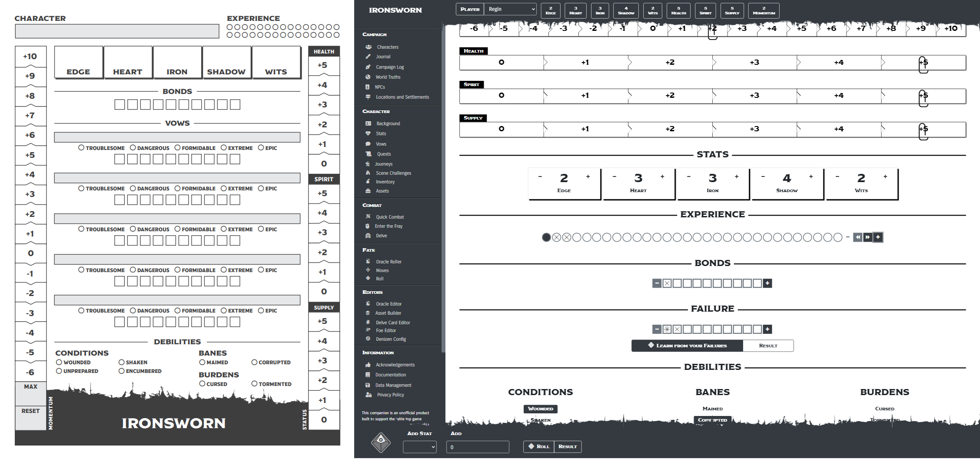
Task: Open the Delve Card Editor icon
Action: coord(368,322)
